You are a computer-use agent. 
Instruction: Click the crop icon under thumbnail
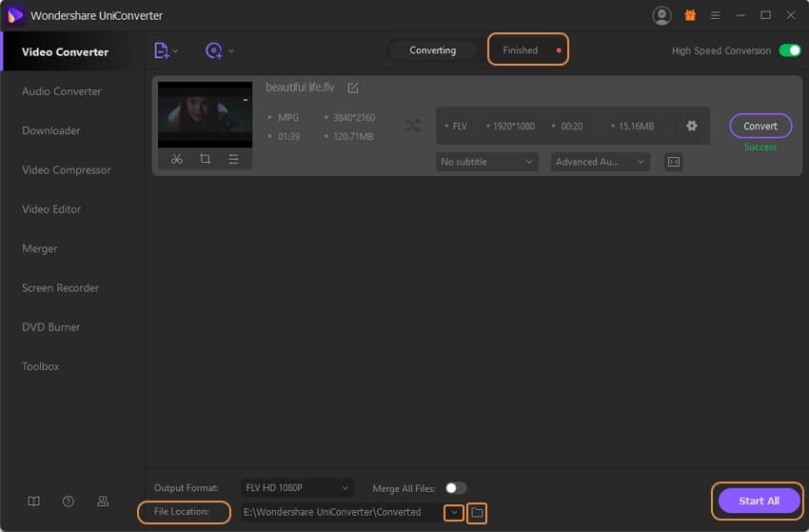(x=205, y=159)
